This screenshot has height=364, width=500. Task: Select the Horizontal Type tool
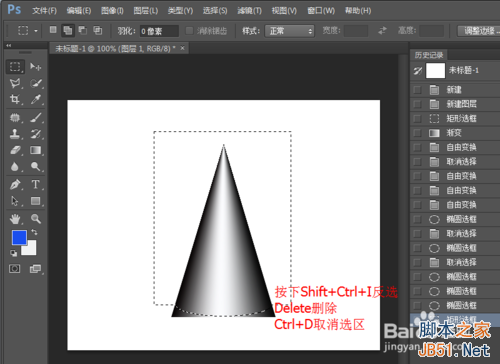(36, 184)
